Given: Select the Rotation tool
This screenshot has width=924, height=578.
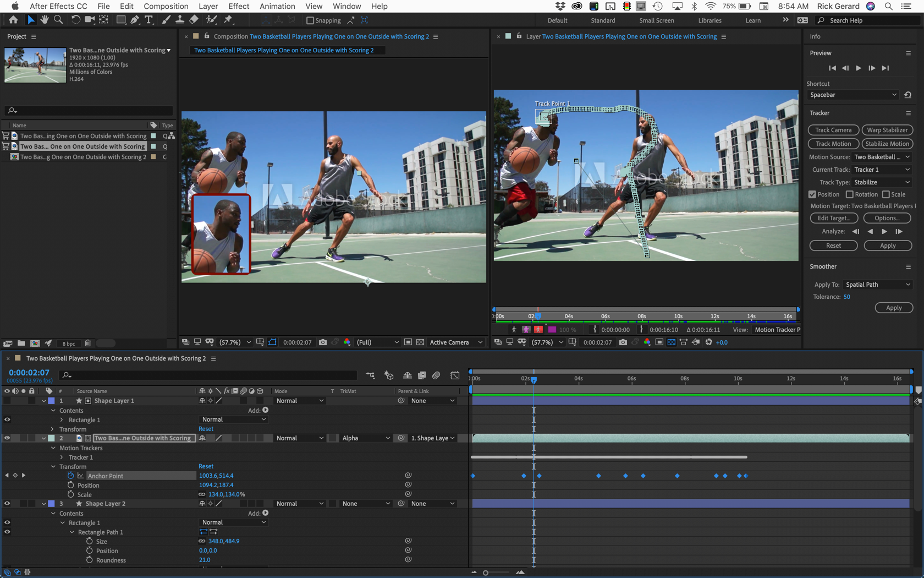Looking at the screenshot, I should click(75, 20).
